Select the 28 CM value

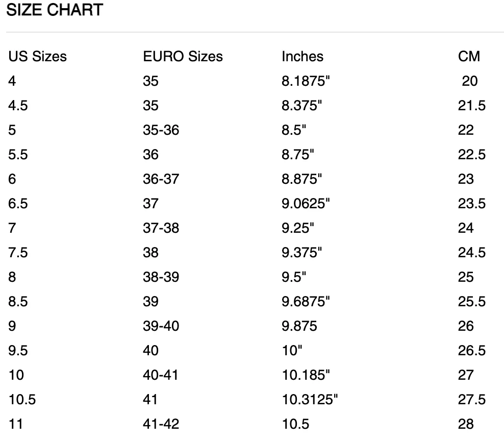(466, 424)
